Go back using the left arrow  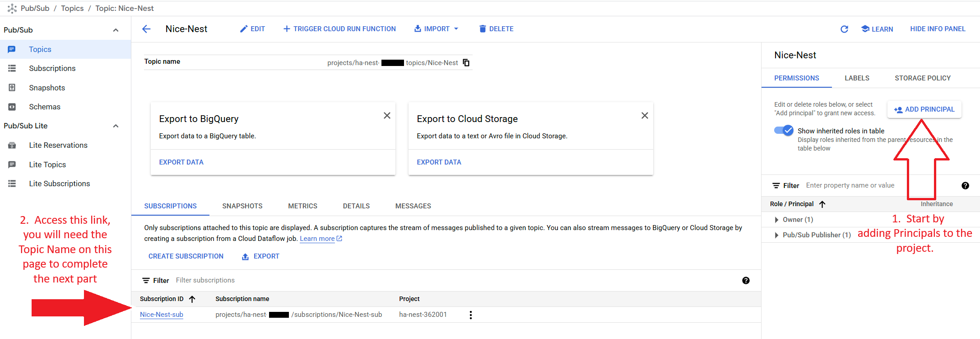tap(146, 29)
